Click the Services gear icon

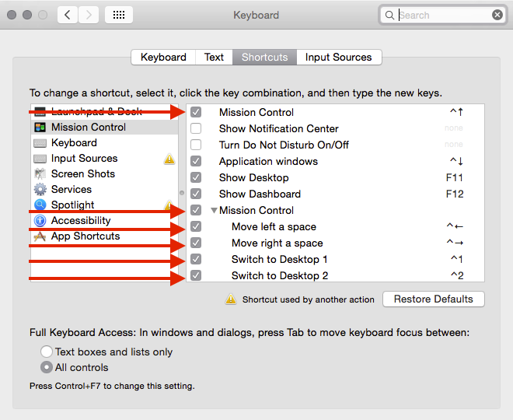click(40, 189)
